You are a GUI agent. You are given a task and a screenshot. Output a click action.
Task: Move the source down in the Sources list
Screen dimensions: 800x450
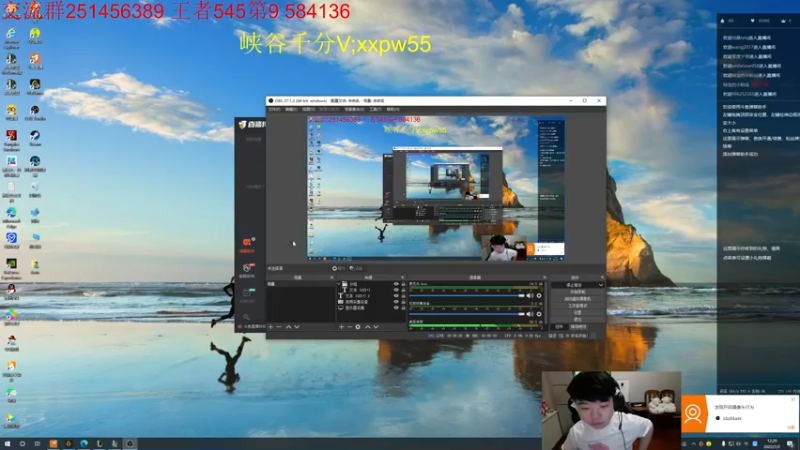pyautogui.click(x=376, y=327)
